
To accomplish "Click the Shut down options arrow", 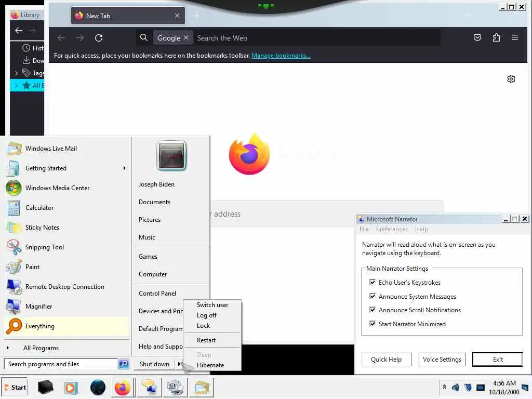I will [179, 364].
